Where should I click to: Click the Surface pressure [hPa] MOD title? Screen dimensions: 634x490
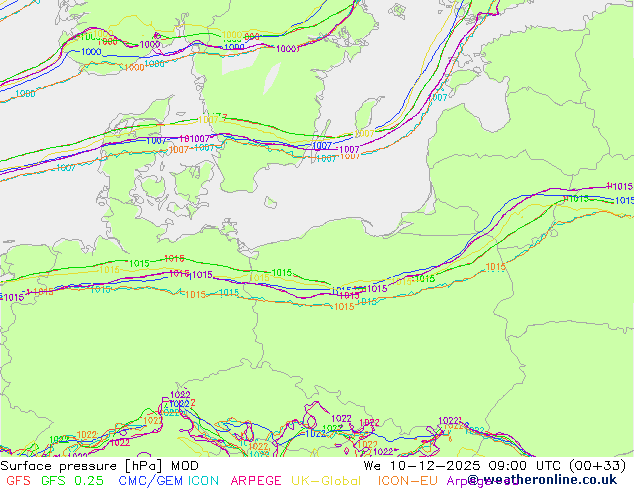[x=99, y=466]
